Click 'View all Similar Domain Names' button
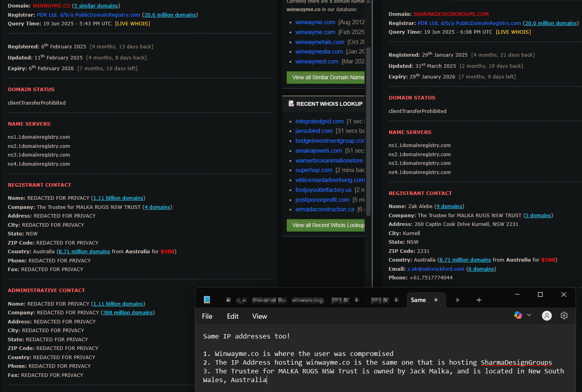This screenshot has height=392, width=582. coord(326,77)
